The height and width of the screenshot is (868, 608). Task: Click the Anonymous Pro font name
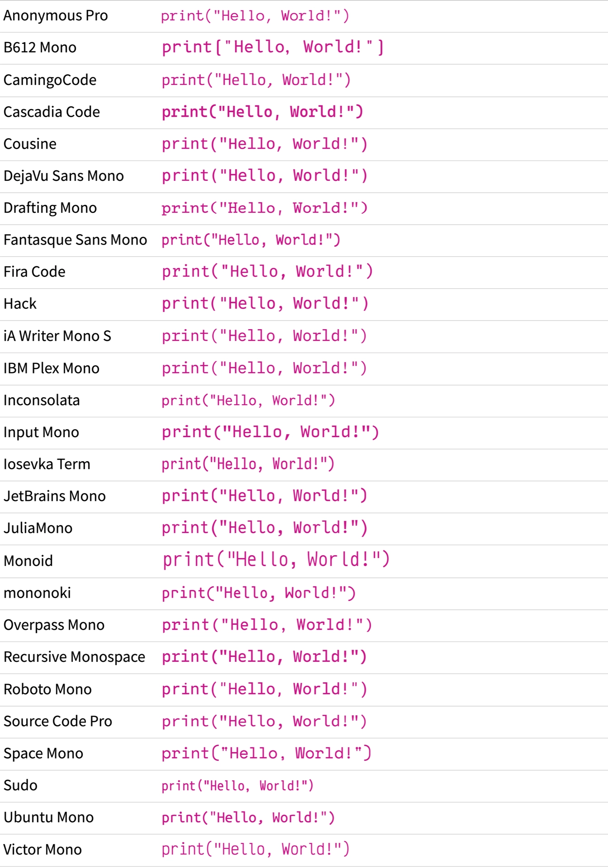point(56,16)
